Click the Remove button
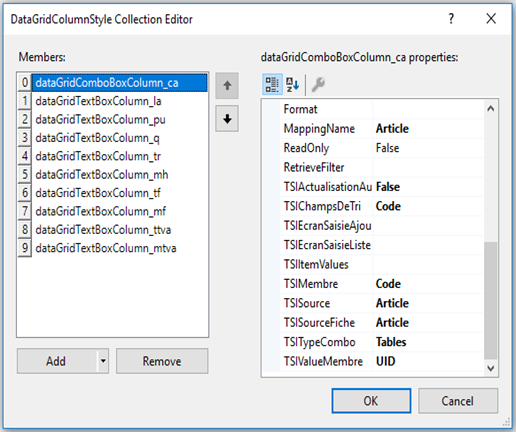Viewport: 516px width, 432px height. [x=162, y=361]
